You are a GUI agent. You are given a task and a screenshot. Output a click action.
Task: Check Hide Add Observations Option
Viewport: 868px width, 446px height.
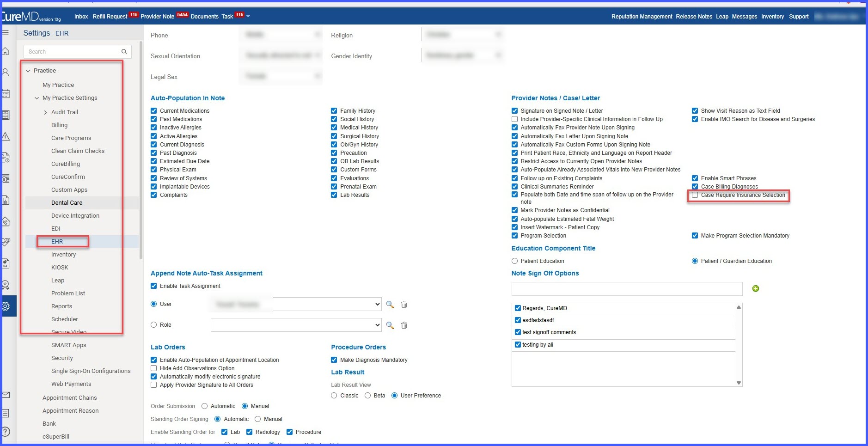click(x=154, y=368)
